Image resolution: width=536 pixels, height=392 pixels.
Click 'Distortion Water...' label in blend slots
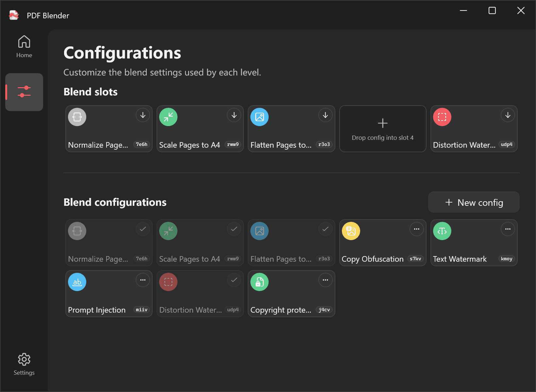[464, 145]
